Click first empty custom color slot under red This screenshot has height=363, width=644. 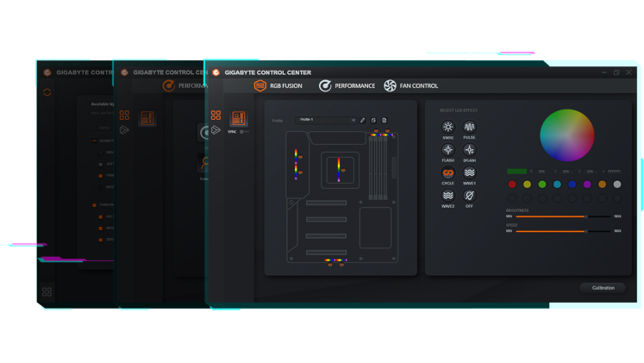tap(512, 199)
